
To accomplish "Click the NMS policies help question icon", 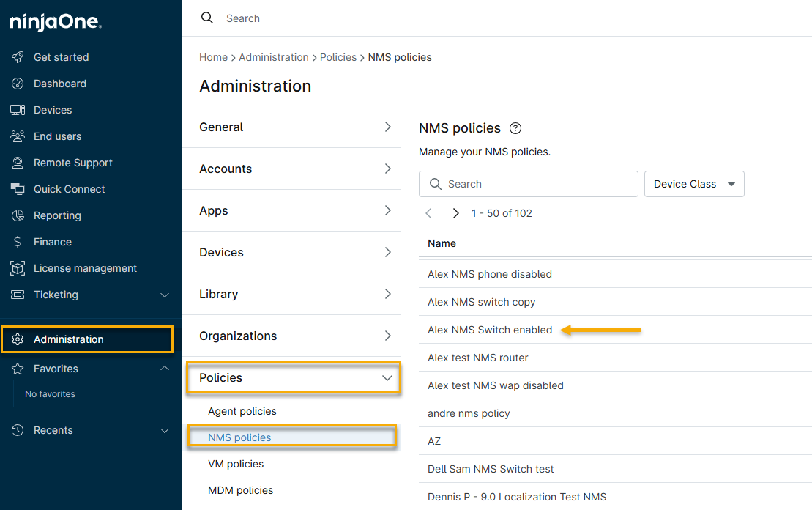I will [515, 128].
